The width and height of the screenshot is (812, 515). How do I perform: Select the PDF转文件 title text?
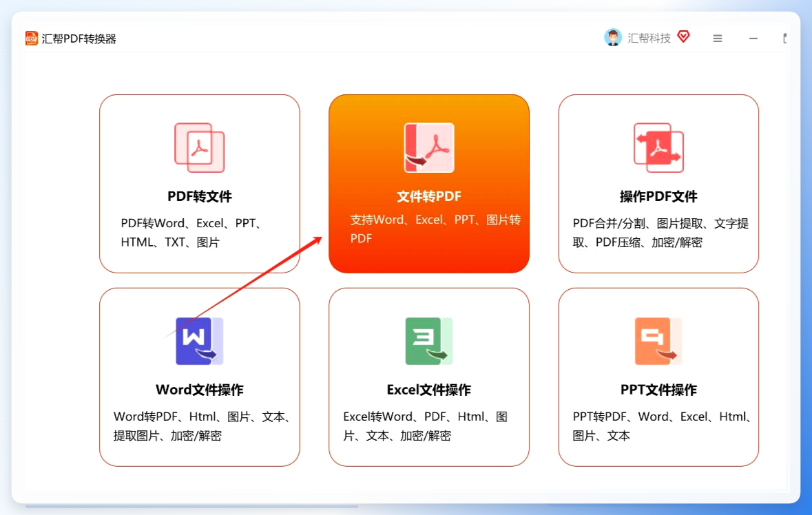point(199,197)
